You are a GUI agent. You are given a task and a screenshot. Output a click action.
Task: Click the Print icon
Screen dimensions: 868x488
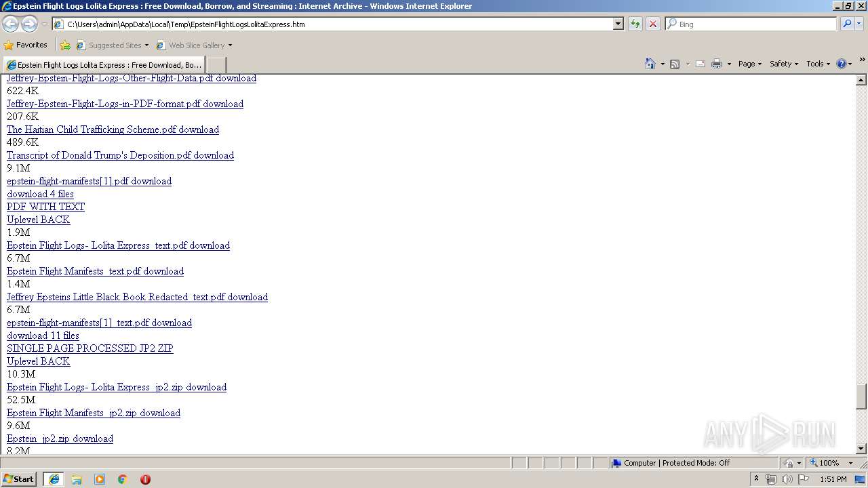pyautogui.click(x=717, y=64)
